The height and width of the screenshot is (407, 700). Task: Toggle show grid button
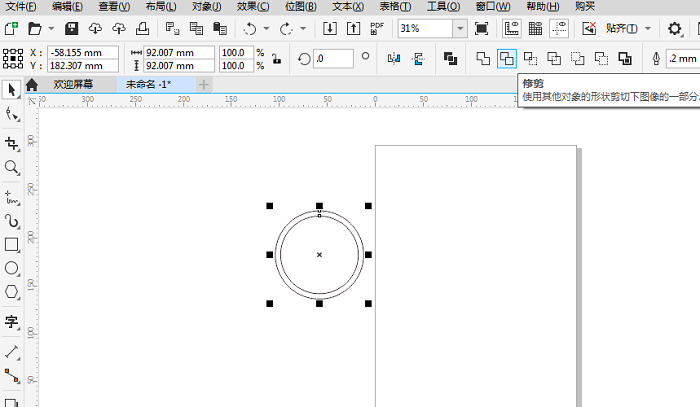pyautogui.click(x=535, y=29)
